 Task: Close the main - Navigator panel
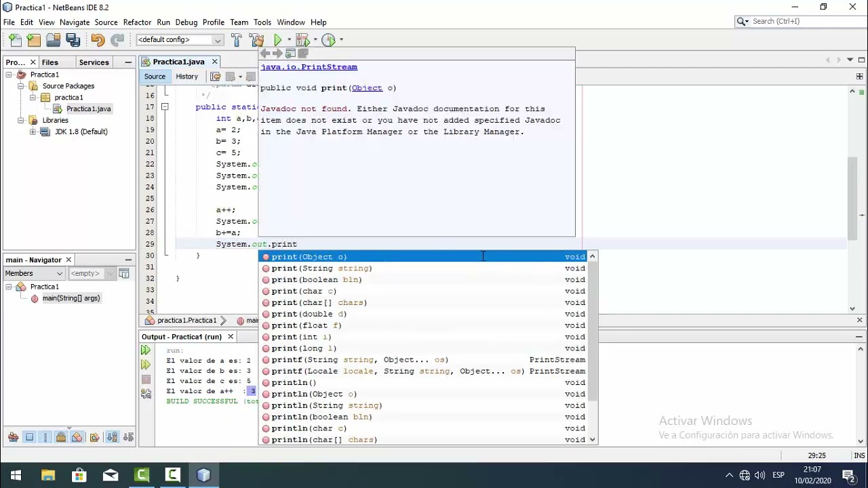point(68,260)
